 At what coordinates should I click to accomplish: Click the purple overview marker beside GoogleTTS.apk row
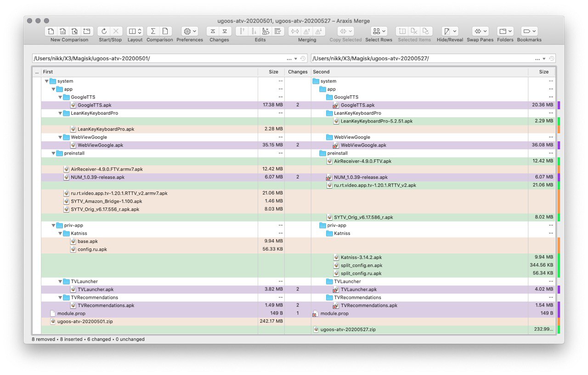coord(559,105)
